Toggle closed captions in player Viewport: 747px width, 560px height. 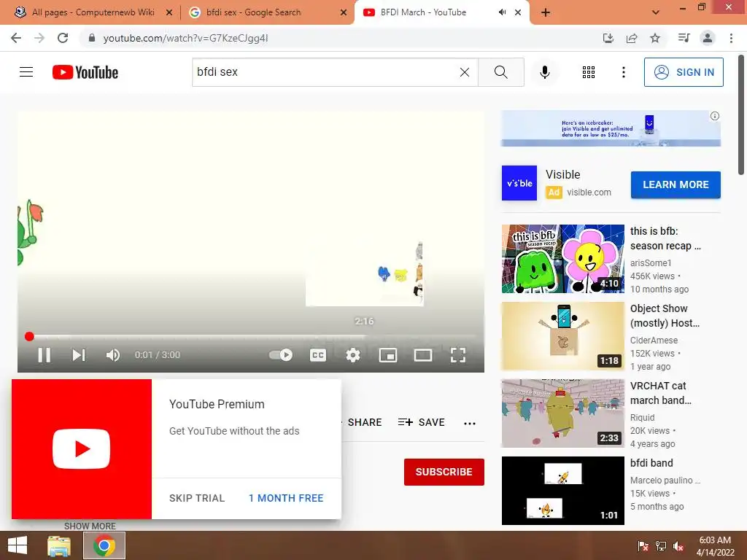click(x=318, y=355)
